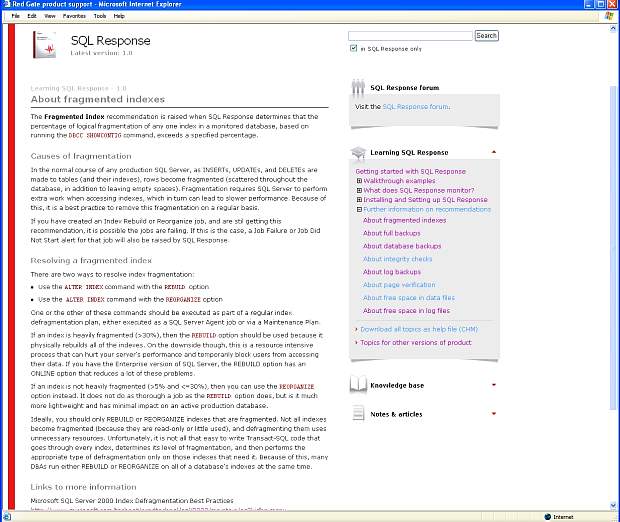Open 'About fragmented indexes' sidebar link

(405, 220)
